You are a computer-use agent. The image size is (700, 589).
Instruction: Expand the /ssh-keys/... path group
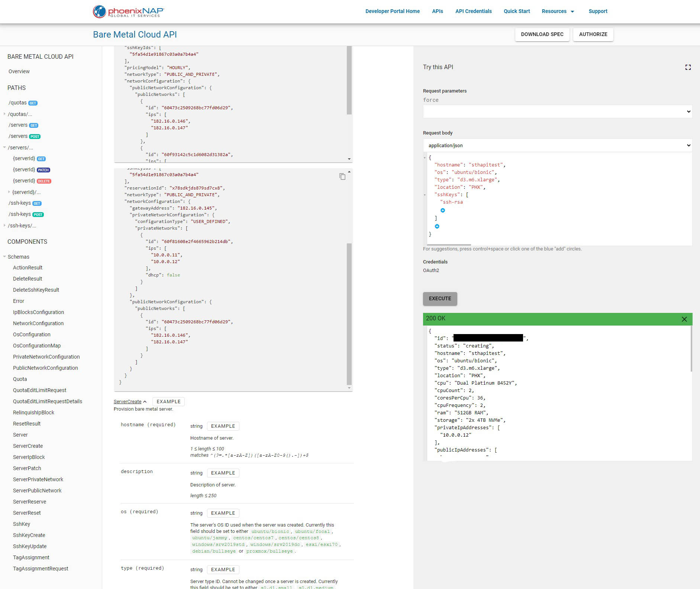point(4,226)
